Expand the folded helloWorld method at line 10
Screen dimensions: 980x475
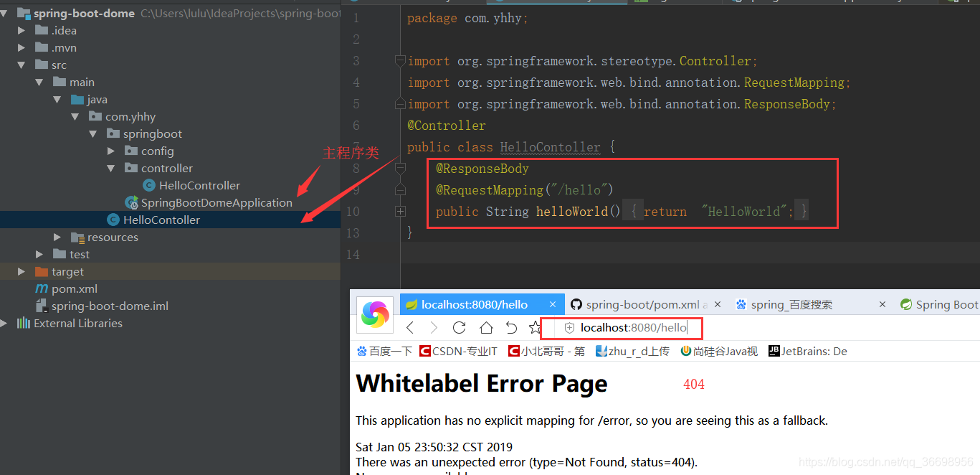pyautogui.click(x=400, y=212)
